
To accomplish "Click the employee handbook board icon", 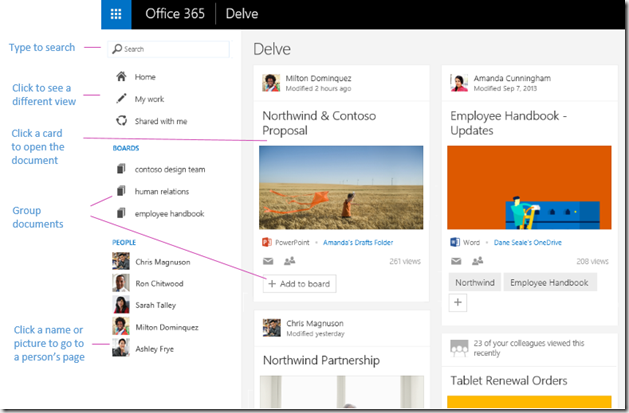I will 121,213.
